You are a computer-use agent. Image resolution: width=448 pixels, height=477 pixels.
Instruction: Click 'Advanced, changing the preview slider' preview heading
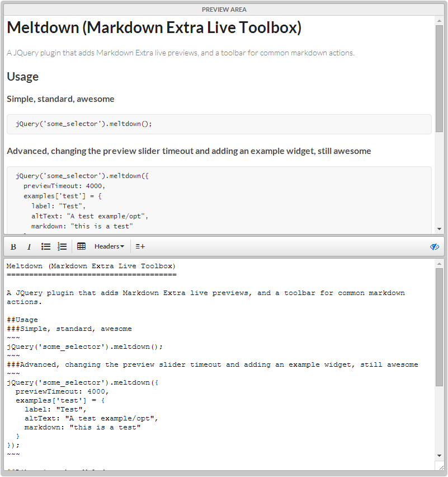coord(188,151)
